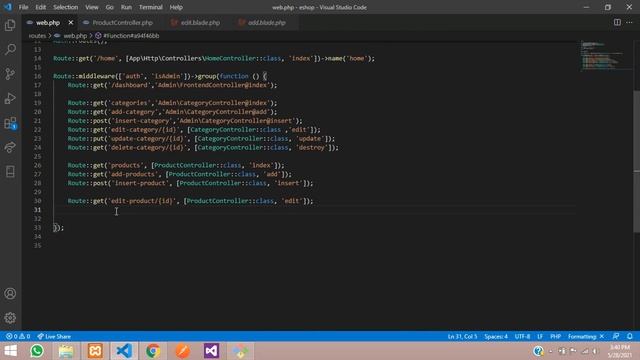Open the Extensions view
Screen dimensions: 640x360
click(10, 123)
